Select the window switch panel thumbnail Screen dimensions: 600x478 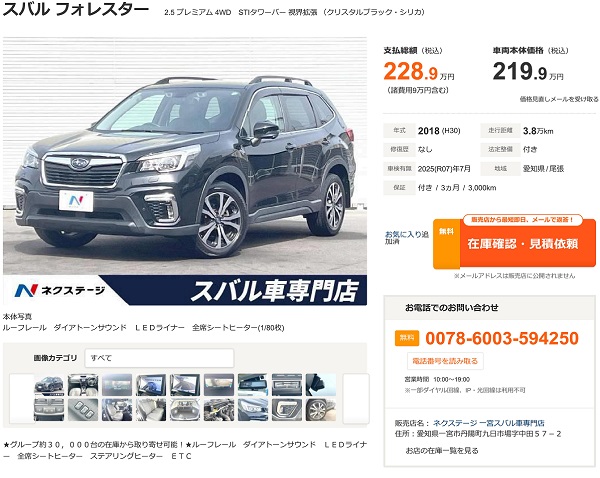[83, 410]
